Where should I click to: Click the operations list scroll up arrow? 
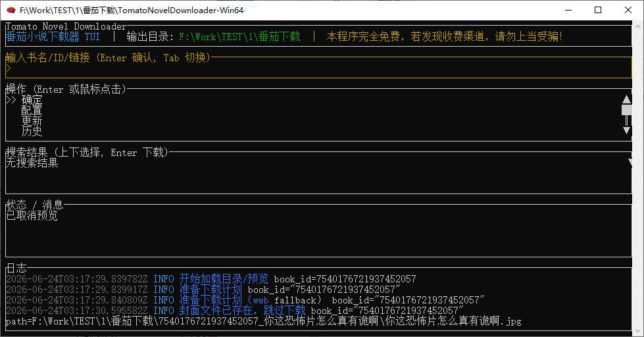pyautogui.click(x=626, y=99)
